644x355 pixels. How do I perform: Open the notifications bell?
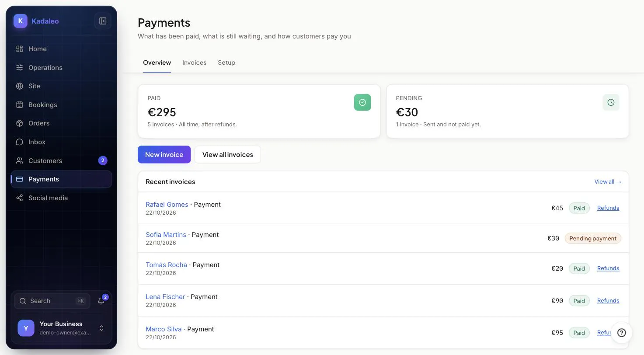101,301
